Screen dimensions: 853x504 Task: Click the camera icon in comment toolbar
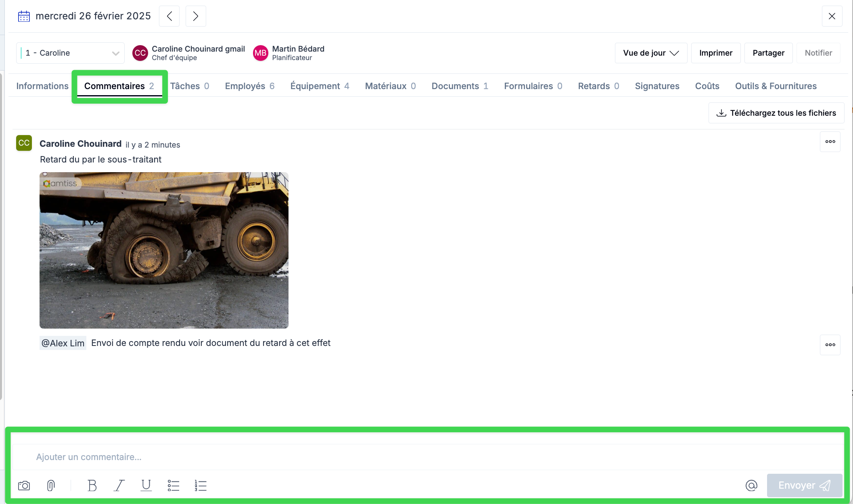pyautogui.click(x=24, y=485)
